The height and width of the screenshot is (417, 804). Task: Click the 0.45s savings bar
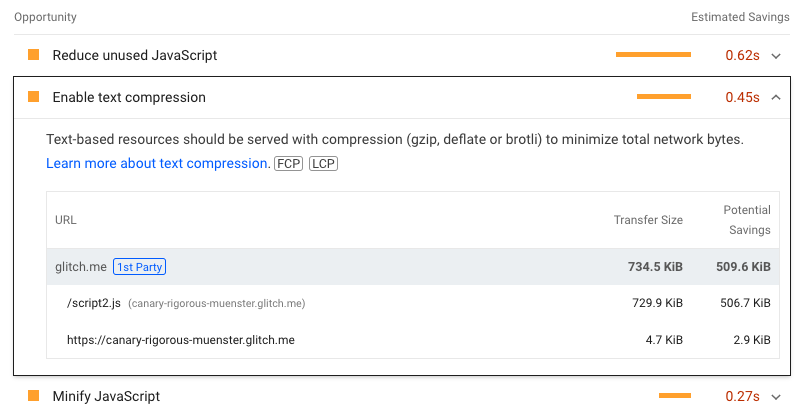point(664,97)
